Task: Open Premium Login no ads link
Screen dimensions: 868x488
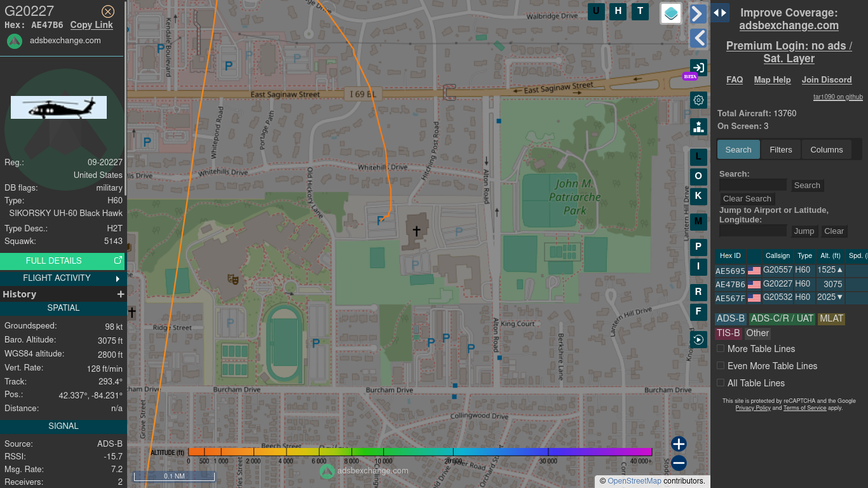Action: click(x=789, y=52)
